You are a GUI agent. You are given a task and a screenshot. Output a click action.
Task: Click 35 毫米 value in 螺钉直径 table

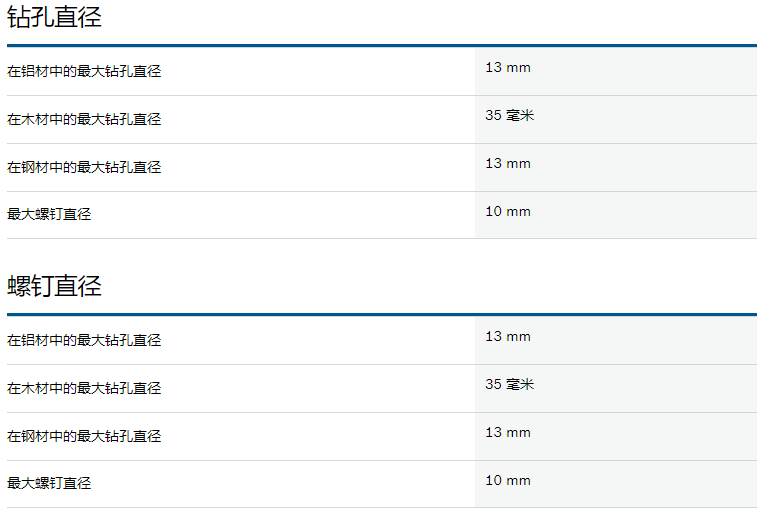pyautogui.click(x=510, y=384)
